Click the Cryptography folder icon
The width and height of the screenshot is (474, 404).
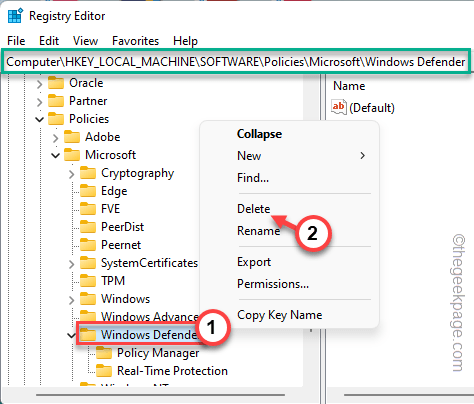click(x=88, y=173)
